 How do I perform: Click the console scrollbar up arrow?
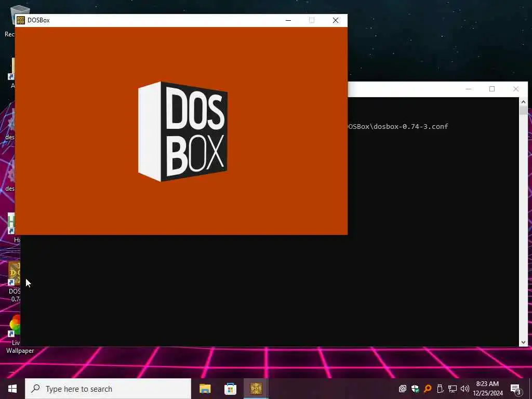coord(523,102)
